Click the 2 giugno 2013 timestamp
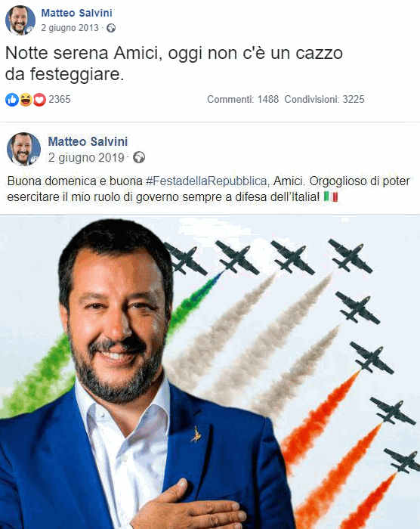The width and height of the screenshot is (420, 529). 69,28
